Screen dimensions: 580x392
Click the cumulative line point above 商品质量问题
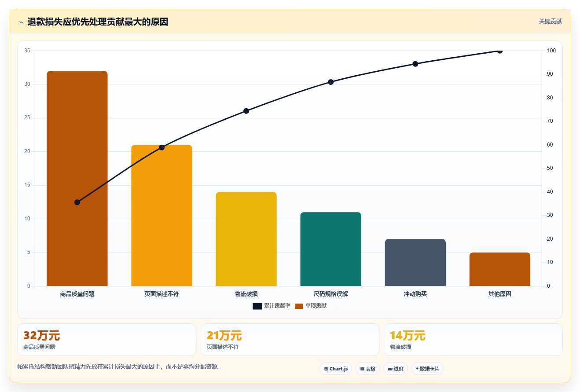click(77, 202)
